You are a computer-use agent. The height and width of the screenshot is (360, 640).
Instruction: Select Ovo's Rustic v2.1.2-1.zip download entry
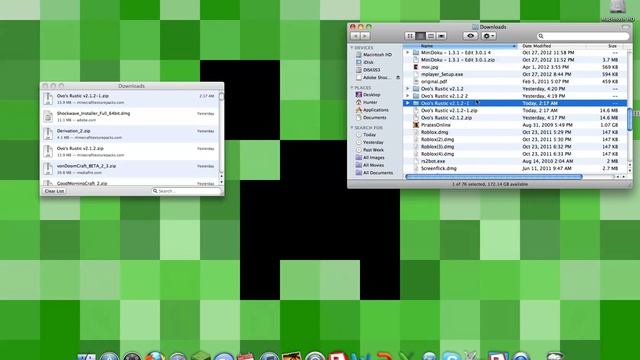click(130, 99)
